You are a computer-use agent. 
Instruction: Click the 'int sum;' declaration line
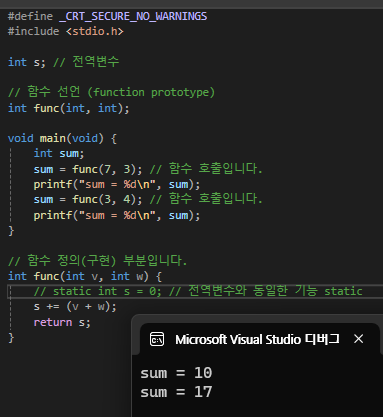click(59, 153)
